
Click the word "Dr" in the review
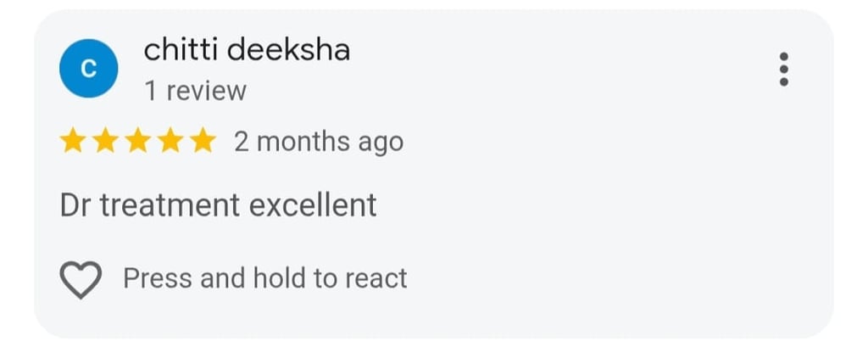click(x=75, y=205)
